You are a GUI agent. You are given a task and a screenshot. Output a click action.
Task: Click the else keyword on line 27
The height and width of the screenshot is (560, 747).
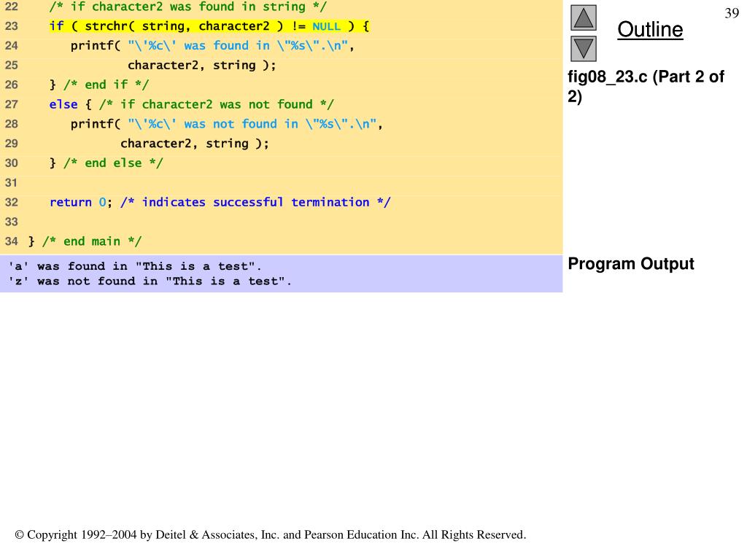[x=63, y=104]
